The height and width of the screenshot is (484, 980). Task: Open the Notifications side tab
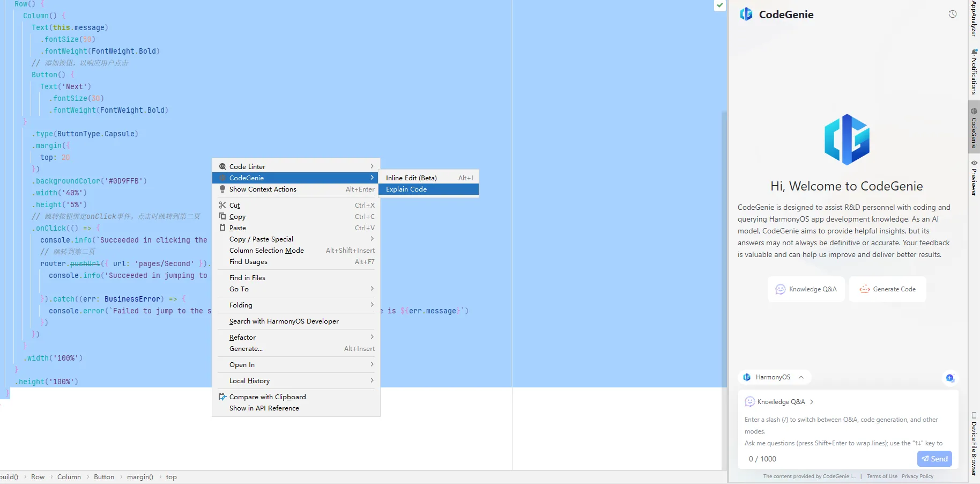coord(974,72)
